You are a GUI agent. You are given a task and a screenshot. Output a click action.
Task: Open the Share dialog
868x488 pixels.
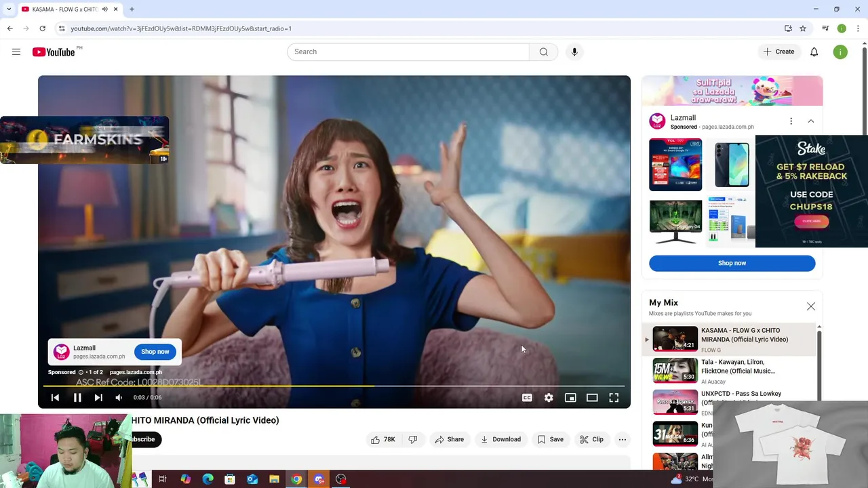point(450,439)
